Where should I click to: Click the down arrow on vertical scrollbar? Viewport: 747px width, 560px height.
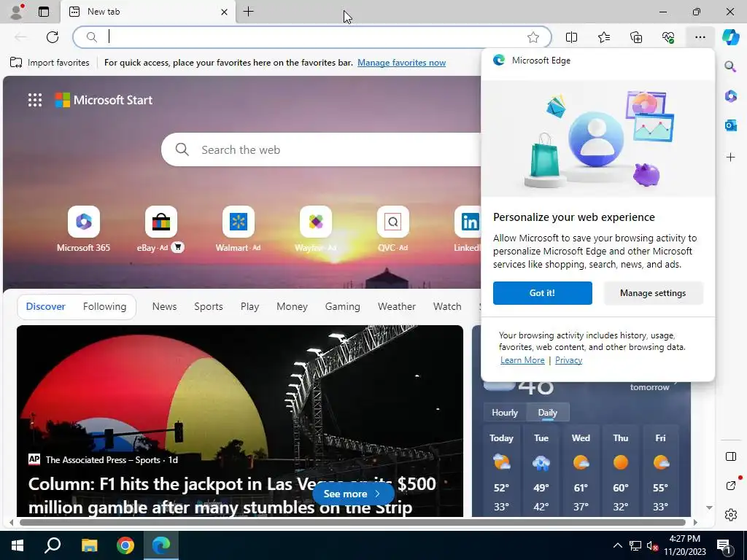click(709, 507)
